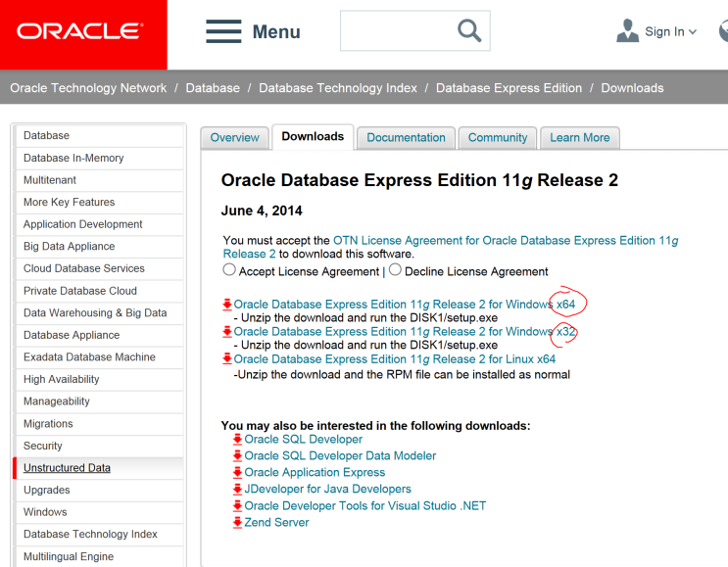Open the Community tab
Image resolution: width=728 pixels, height=567 pixels.
pyautogui.click(x=498, y=138)
